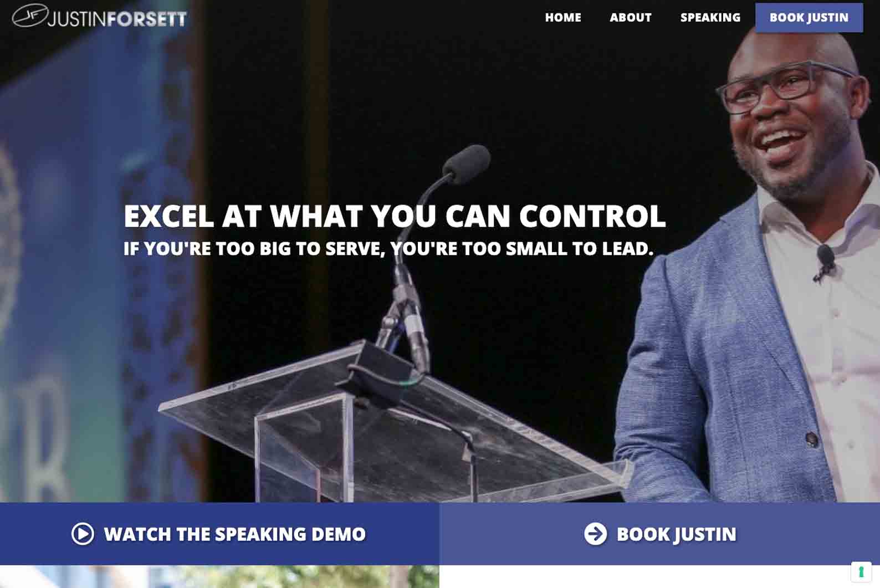Go to the Speaking page
Image resolution: width=880 pixels, height=588 pixels.
click(x=710, y=17)
